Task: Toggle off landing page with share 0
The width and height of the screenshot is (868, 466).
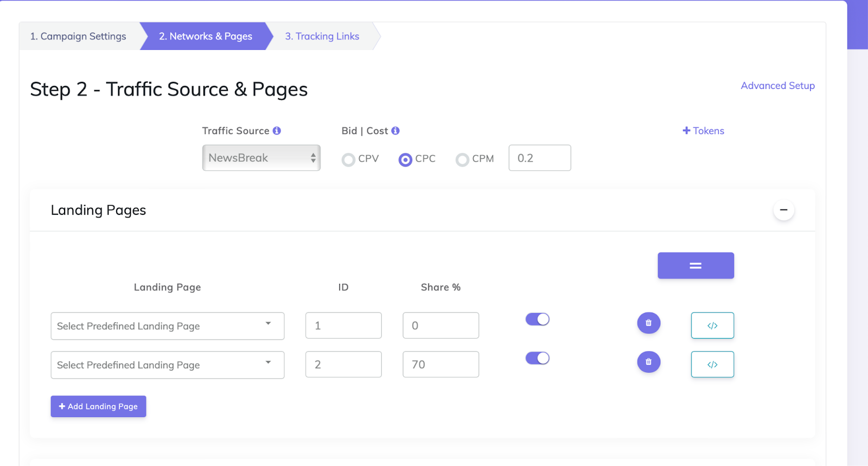Action: (538, 319)
